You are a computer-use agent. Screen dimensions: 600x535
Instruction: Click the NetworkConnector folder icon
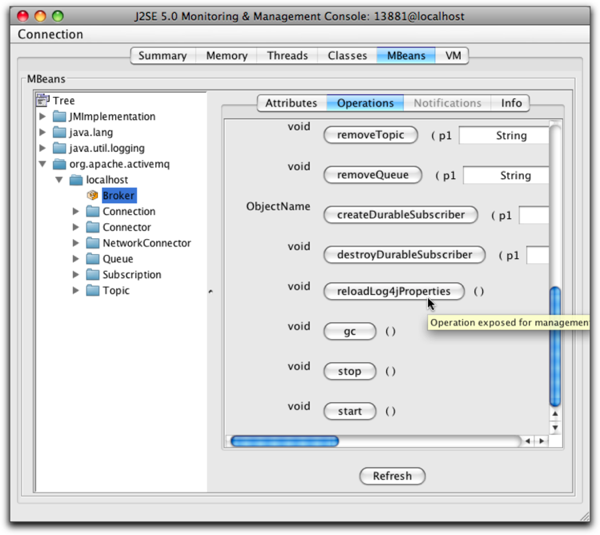(x=92, y=243)
